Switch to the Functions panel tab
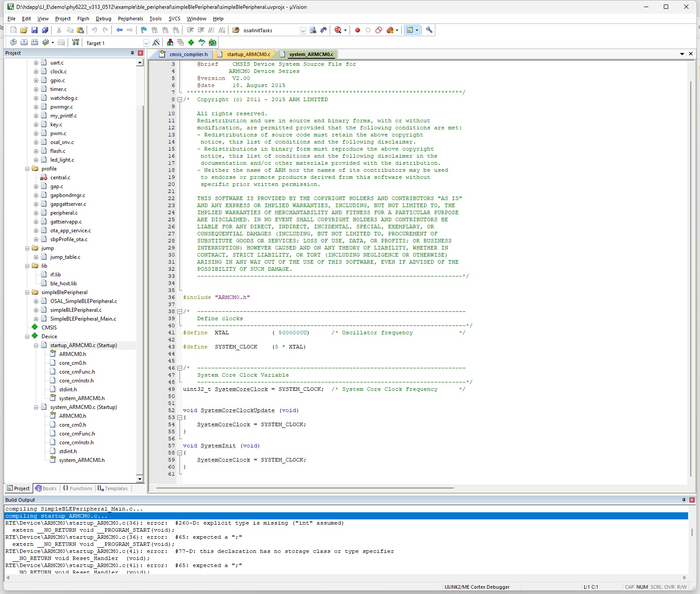 click(x=78, y=488)
